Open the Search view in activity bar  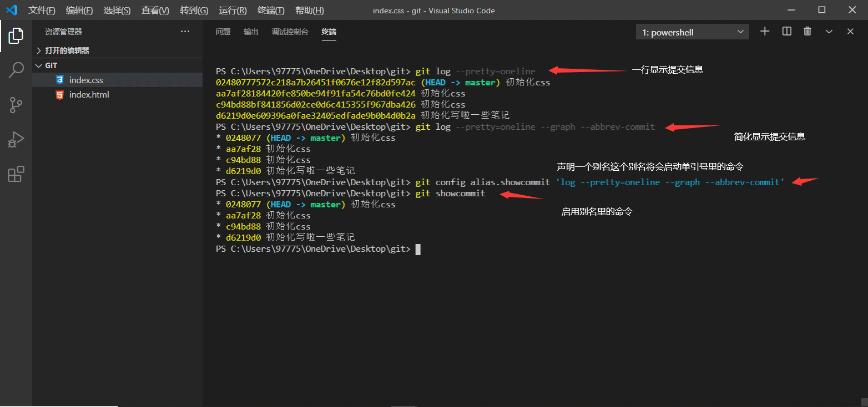16,70
